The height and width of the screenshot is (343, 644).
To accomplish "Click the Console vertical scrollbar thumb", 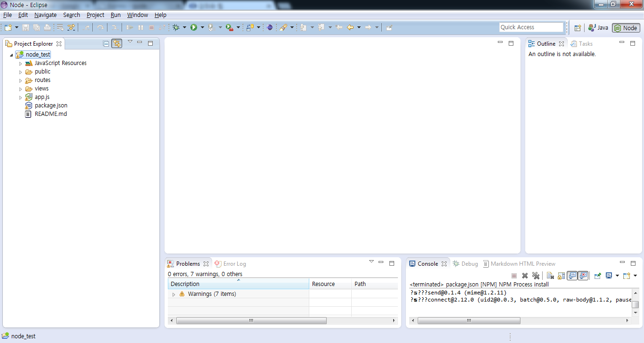I will click(x=636, y=304).
